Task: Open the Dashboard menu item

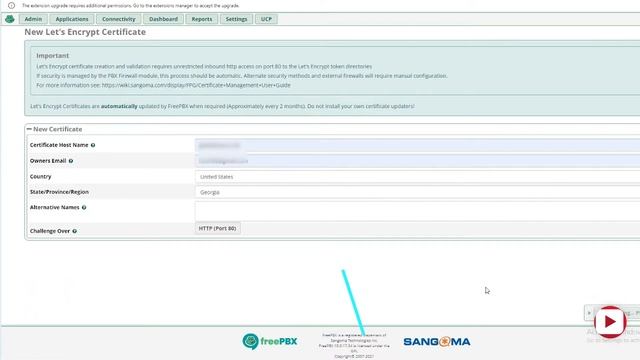Action: click(x=163, y=19)
